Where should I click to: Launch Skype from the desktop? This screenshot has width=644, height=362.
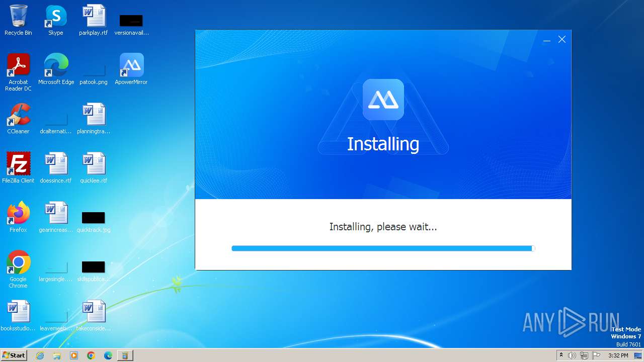point(56,20)
